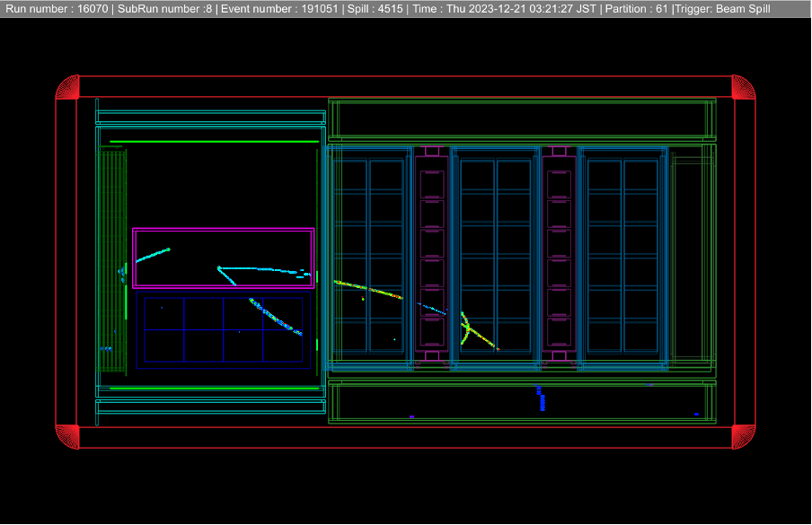Select the diagonal track in the blue grid module
Screen dimensions: 812x525
coord(276,317)
